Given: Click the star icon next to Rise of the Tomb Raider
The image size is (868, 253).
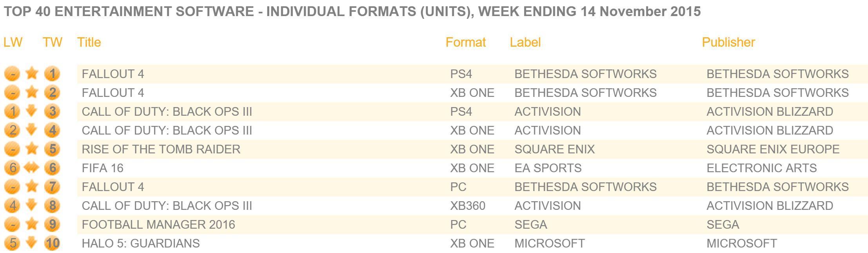Looking at the screenshot, I should coord(32,149).
